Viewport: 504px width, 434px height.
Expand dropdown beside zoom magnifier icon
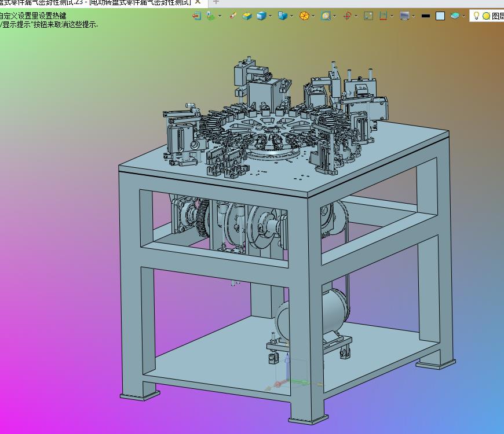[335, 16]
